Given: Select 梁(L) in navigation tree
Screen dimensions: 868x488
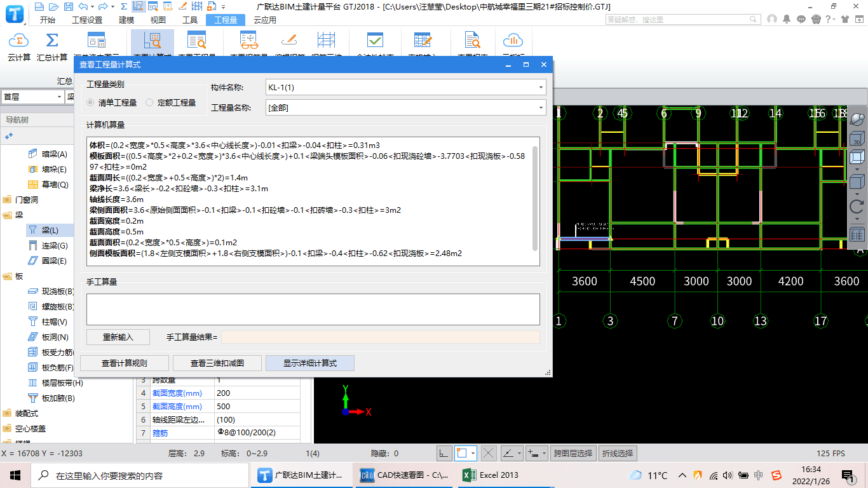Looking at the screenshot, I should click(50, 231).
